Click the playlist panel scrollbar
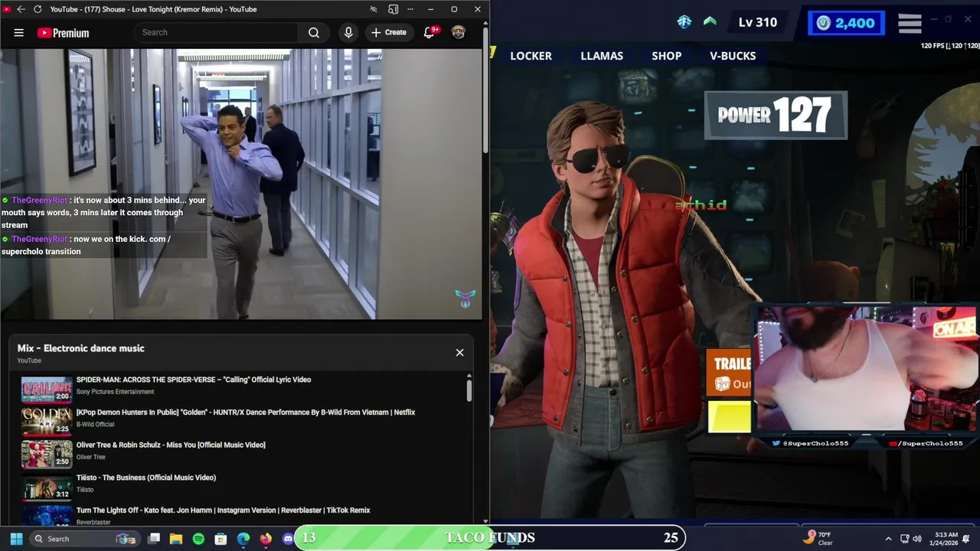 469,390
